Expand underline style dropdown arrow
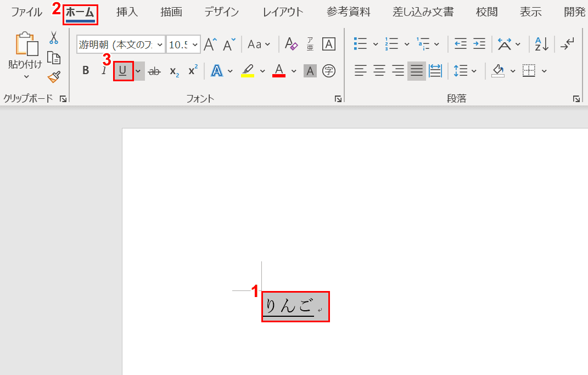This screenshot has height=375, width=588. pos(138,71)
